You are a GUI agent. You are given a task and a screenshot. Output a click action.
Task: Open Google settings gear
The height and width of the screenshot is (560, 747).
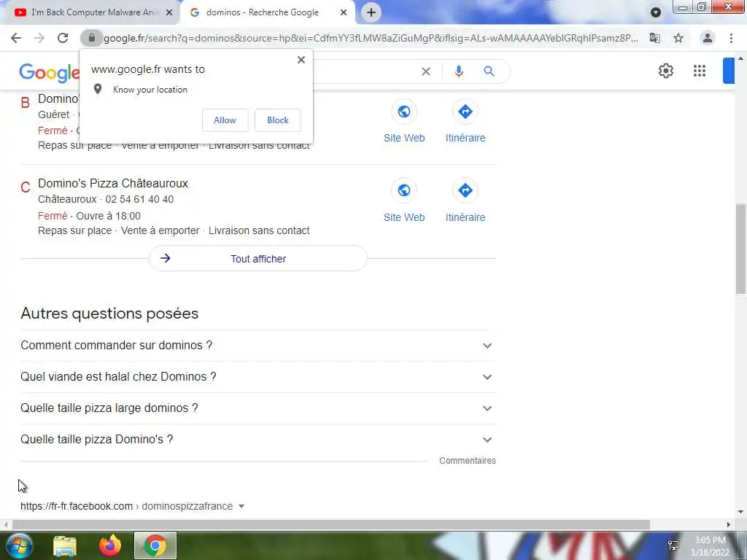coord(665,71)
